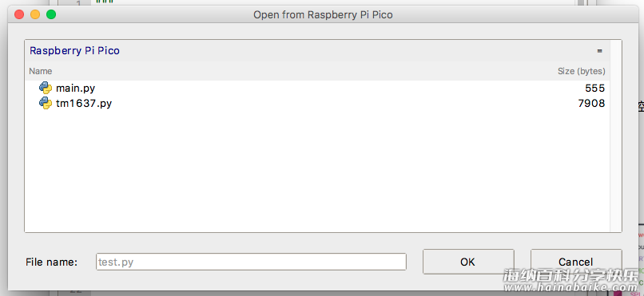This screenshot has height=296, width=644.
Task: Sort files by Size (bytes) column
Action: click(x=581, y=71)
